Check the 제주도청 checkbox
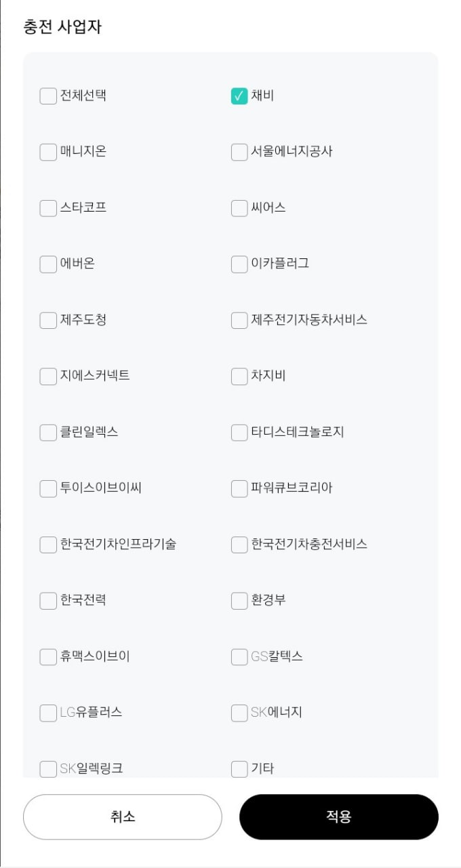 coord(48,320)
